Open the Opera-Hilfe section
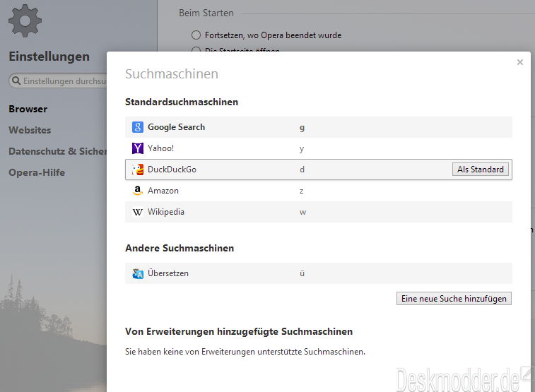This screenshot has width=535, height=392. click(x=37, y=172)
